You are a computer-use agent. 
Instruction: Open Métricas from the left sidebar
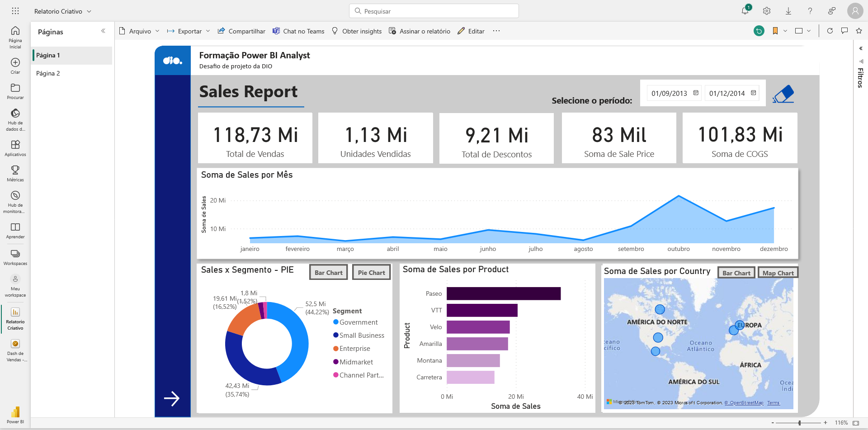[15, 173]
